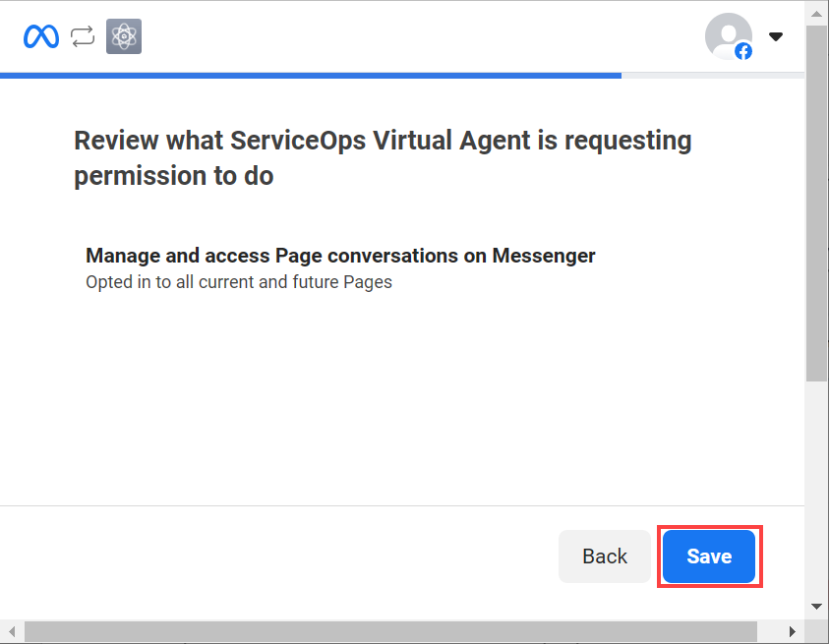Click the horizontal scrollbar thumb
Viewport: 829px width, 644px height.
pyautogui.click(x=390, y=631)
